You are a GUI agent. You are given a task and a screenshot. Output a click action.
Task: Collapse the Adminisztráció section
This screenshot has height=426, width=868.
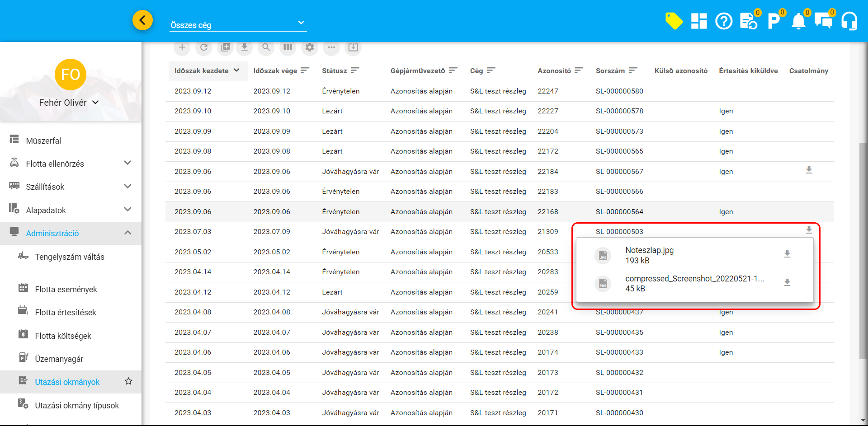point(127,233)
